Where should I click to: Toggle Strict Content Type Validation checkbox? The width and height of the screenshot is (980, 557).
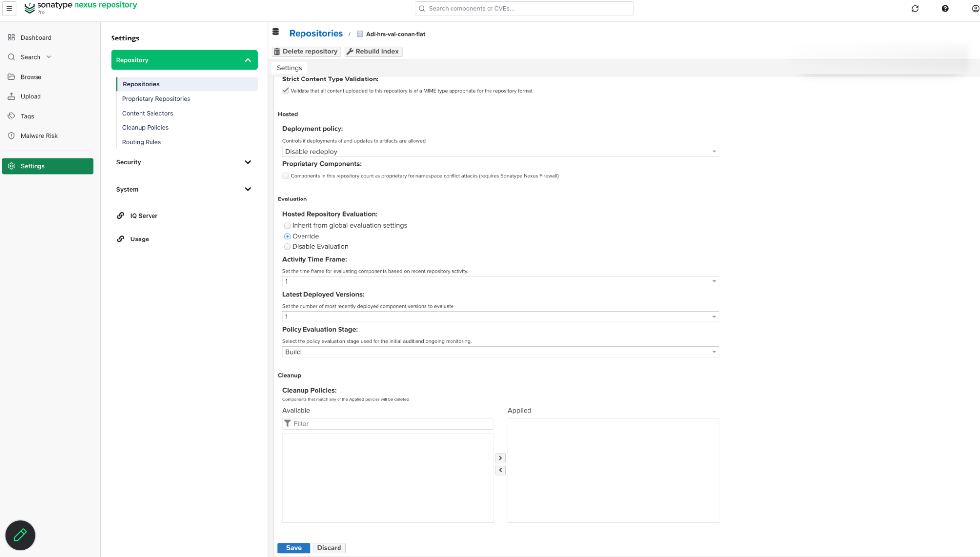point(285,91)
